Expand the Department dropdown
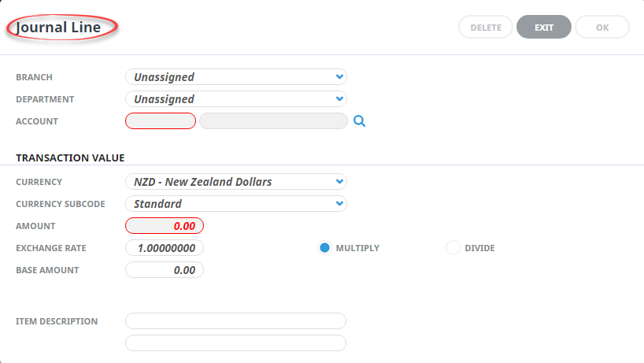Viewport: 644px width, 363px height. click(x=236, y=99)
